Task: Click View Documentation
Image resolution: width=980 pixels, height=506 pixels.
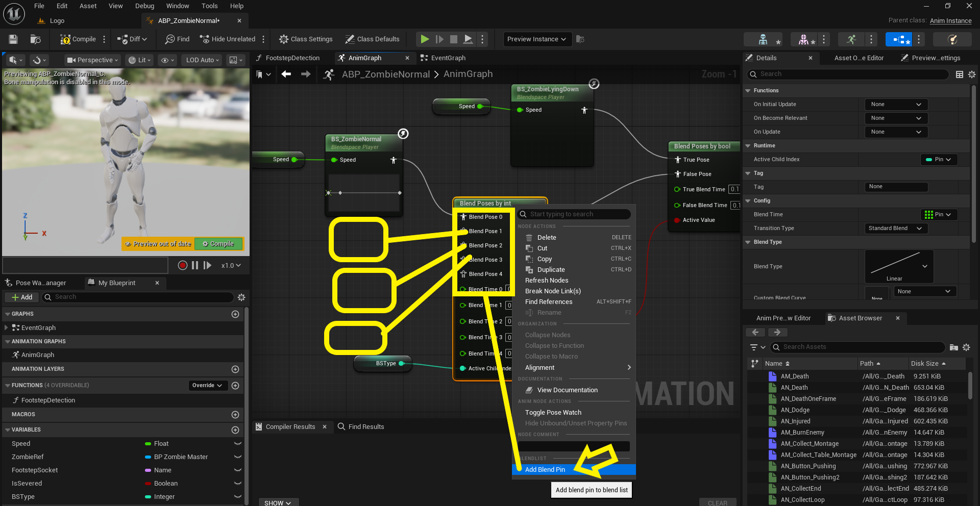Action: [574, 390]
